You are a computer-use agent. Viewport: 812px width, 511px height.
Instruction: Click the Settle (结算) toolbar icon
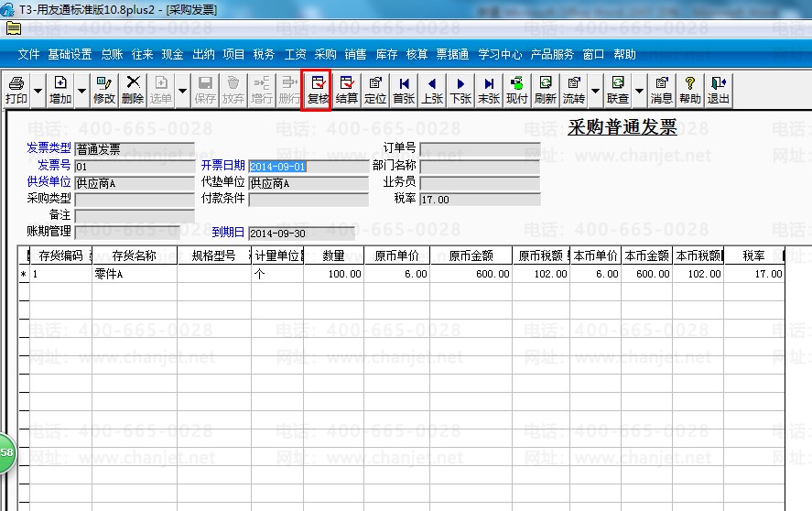click(346, 90)
